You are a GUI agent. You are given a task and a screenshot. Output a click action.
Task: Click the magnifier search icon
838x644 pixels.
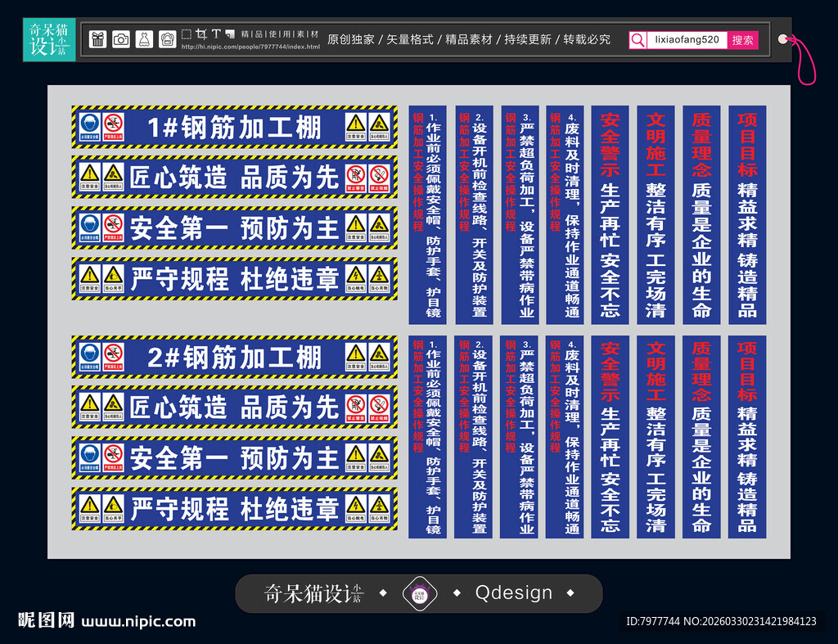[638, 39]
